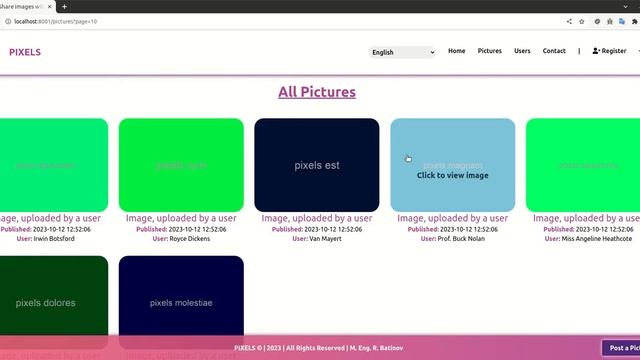Open the green image by Irwin Botsford

tap(53, 165)
